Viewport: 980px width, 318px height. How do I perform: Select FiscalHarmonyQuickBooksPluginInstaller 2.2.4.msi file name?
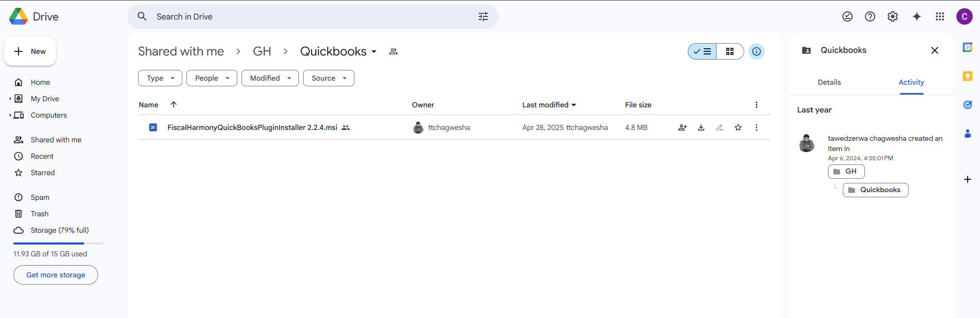point(252,127)
